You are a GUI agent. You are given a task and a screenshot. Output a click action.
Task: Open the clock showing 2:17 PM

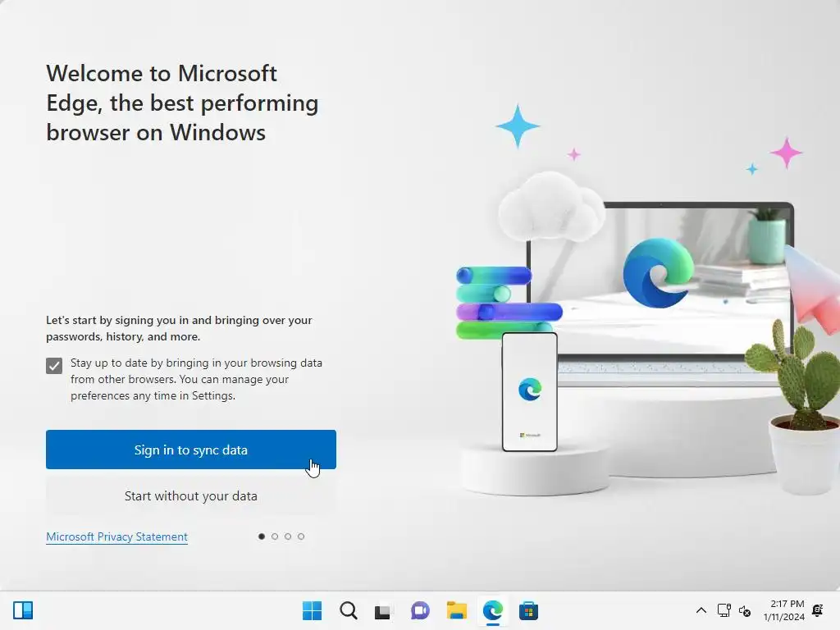784,610
